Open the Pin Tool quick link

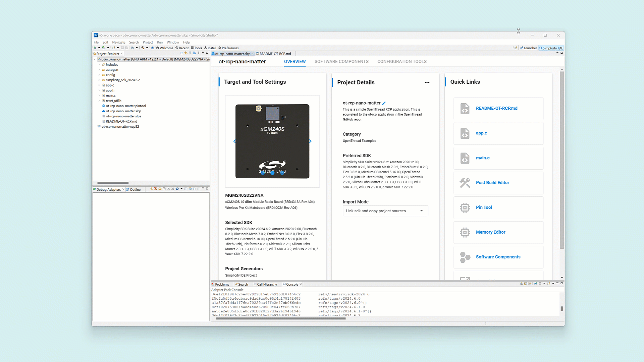(x=484, y=207)
